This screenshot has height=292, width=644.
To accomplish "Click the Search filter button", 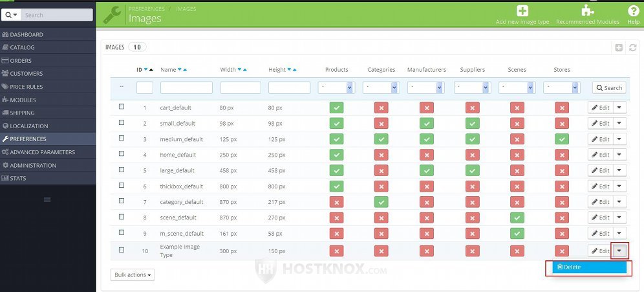I will click(609, 87).
